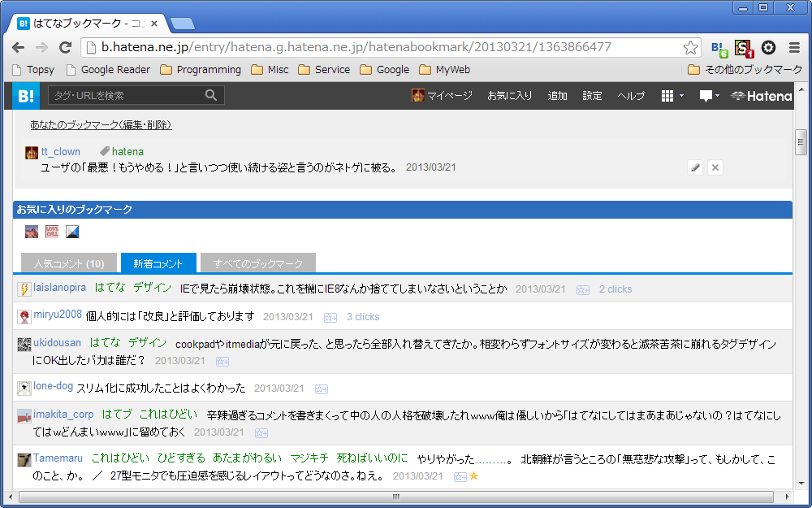This screenshot has height=508, width=812.
Task: Click the second favorite user thumbnail
Action: pyautogui.click(x=52, y=232)
